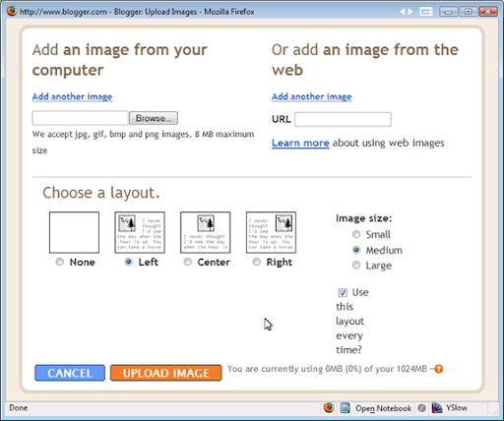Viewport: 504px width, 421px height.
Task: Click the Done status text
Action: [x=19, y=408]
